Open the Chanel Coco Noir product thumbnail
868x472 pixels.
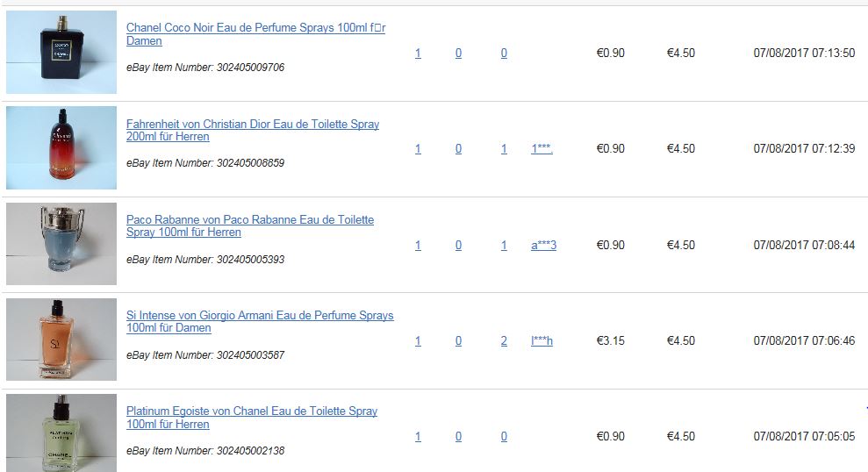coord(61,52)
